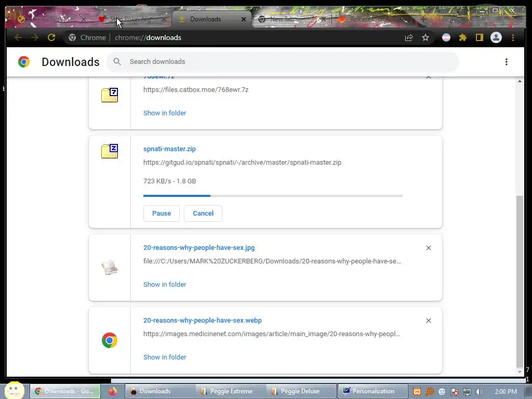The height and width of the screenshot is (399, 532).
Task: Click the scrollbar up arrow
Action: [520, 81]
